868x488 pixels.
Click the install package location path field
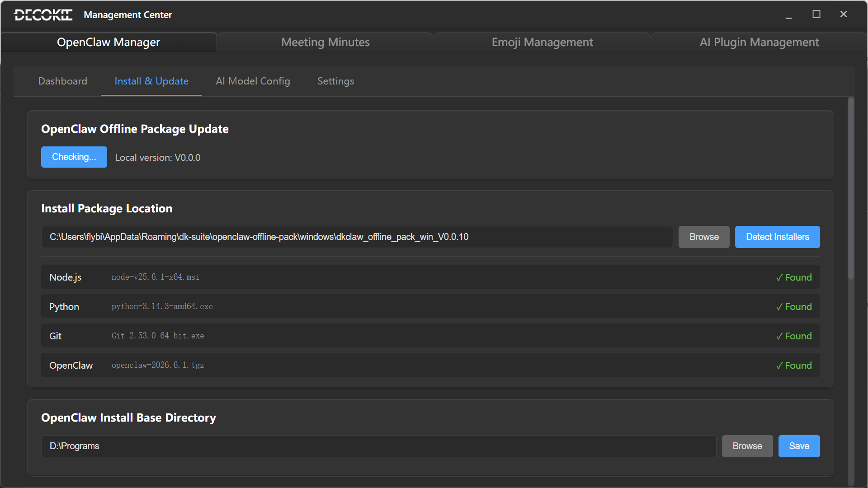tap(357, 237)
